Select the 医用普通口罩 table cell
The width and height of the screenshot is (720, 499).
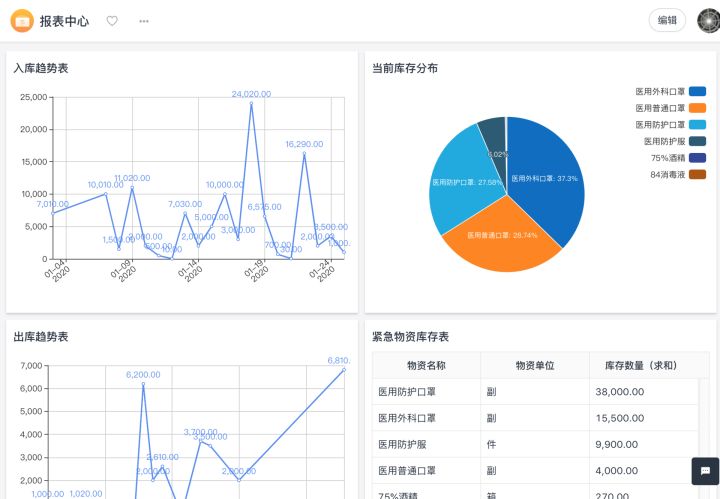426,471
